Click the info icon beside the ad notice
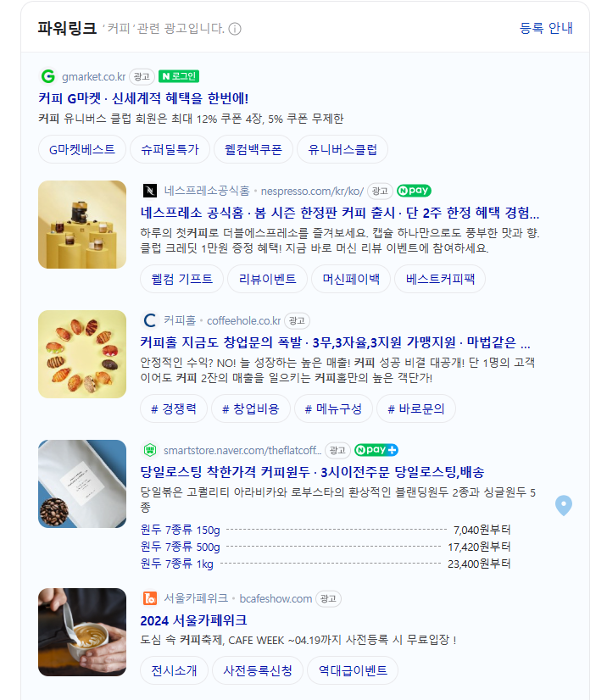Image resolution: width=607 pixels, height=700 pixels. [x=235, y=29]
